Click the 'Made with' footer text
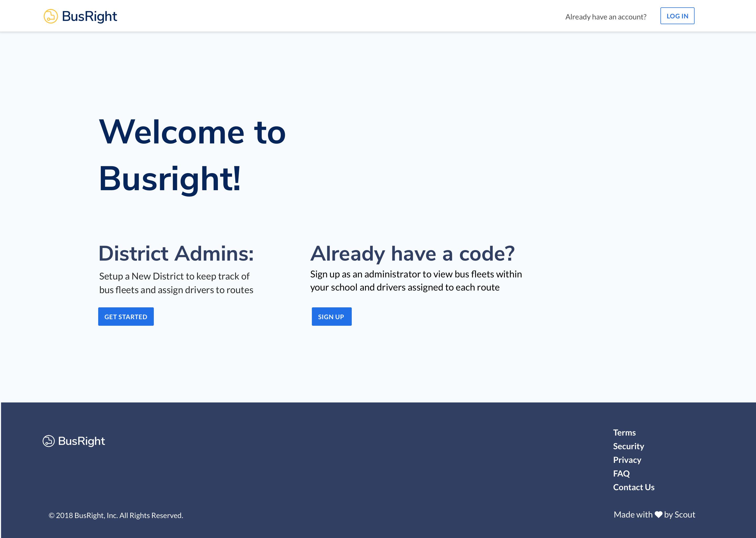 (633, 514)
